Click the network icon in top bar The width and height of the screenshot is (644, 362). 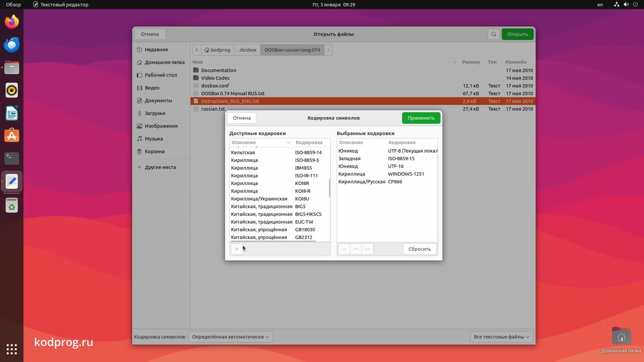pos(616,5)
